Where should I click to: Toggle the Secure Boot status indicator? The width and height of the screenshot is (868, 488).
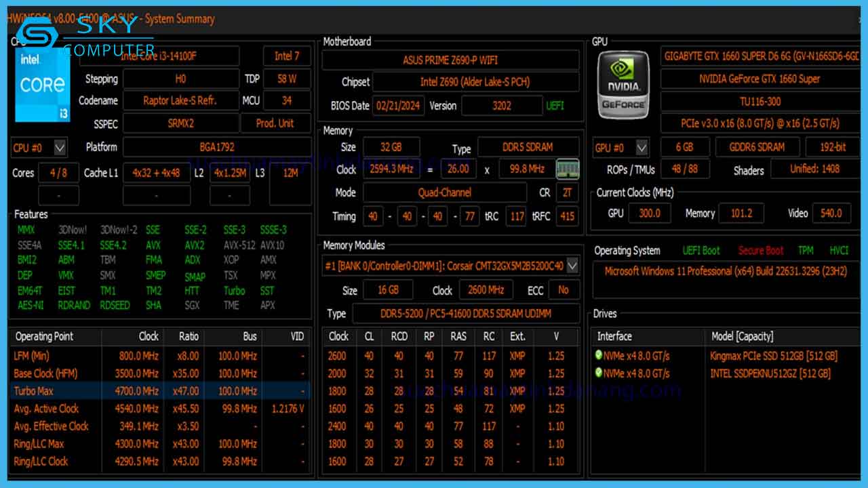pos(760,250)
